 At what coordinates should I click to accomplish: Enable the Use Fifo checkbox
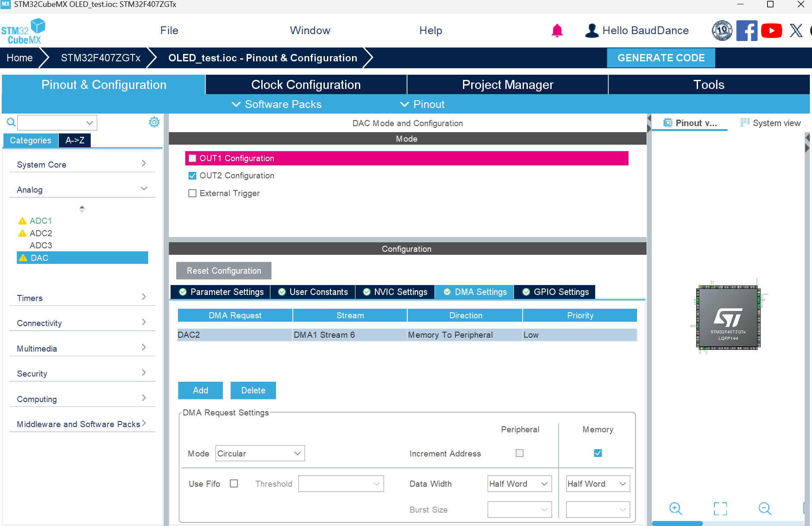point(234,484)
